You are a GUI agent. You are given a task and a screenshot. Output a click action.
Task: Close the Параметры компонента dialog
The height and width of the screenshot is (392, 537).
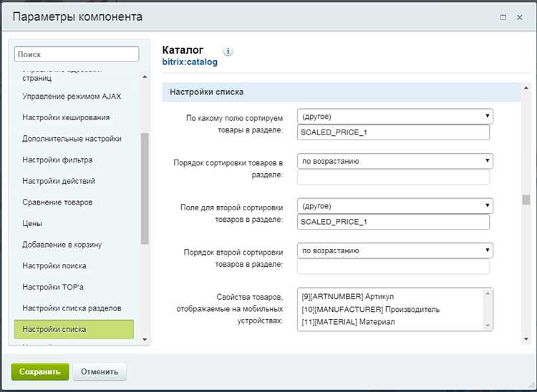(x=520, y=17)
